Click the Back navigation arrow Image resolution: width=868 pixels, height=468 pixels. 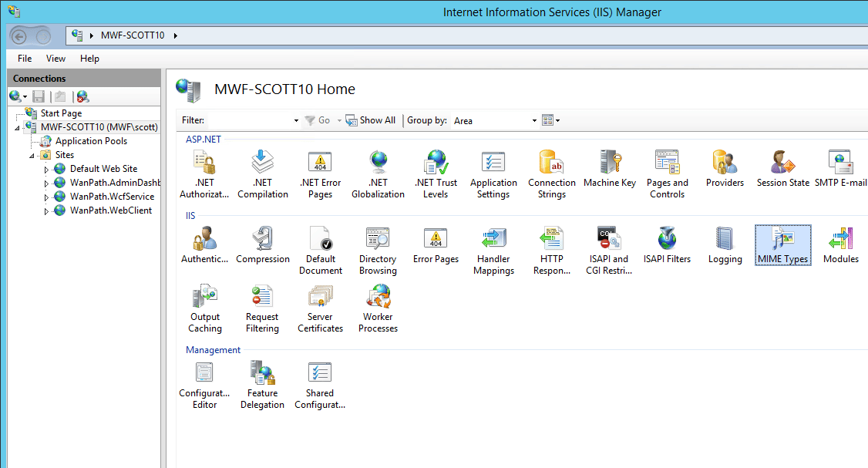pyautogui.click(x=19, y=36)
